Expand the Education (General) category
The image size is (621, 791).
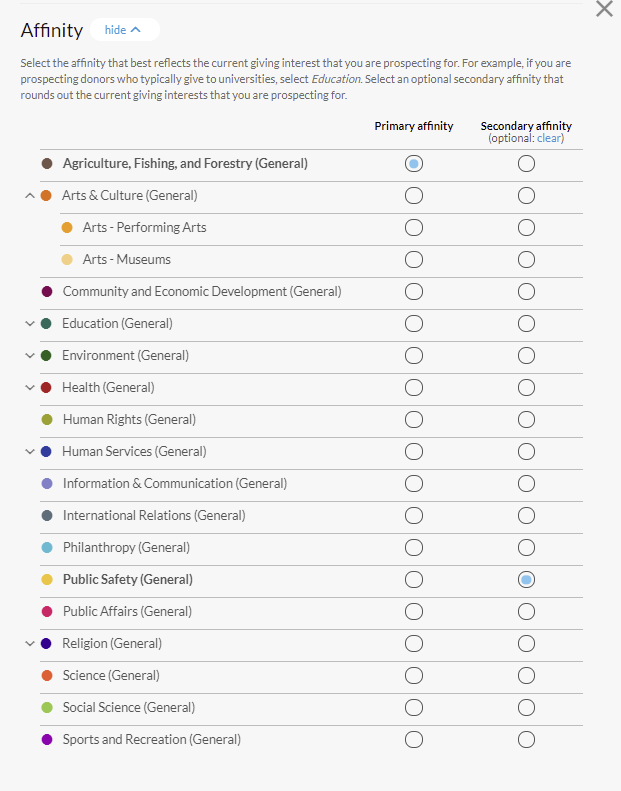click(x=29, y=324)
